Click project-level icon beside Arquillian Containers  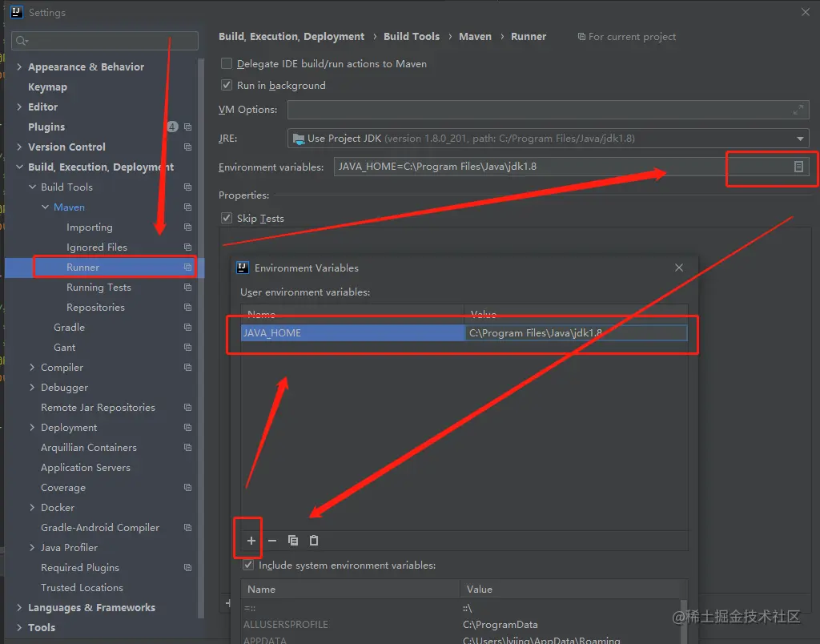[187, 447]
